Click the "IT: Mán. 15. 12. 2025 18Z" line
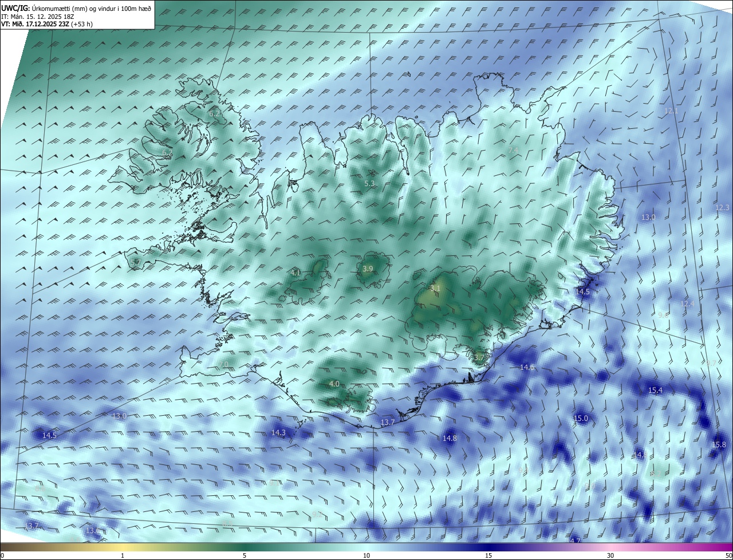 [x=37, y=17]
